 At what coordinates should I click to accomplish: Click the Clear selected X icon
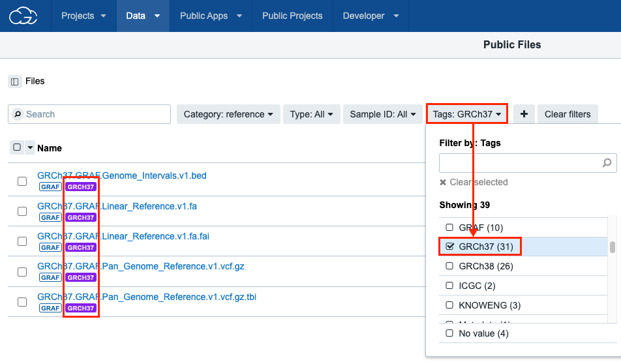coord(443,182)
